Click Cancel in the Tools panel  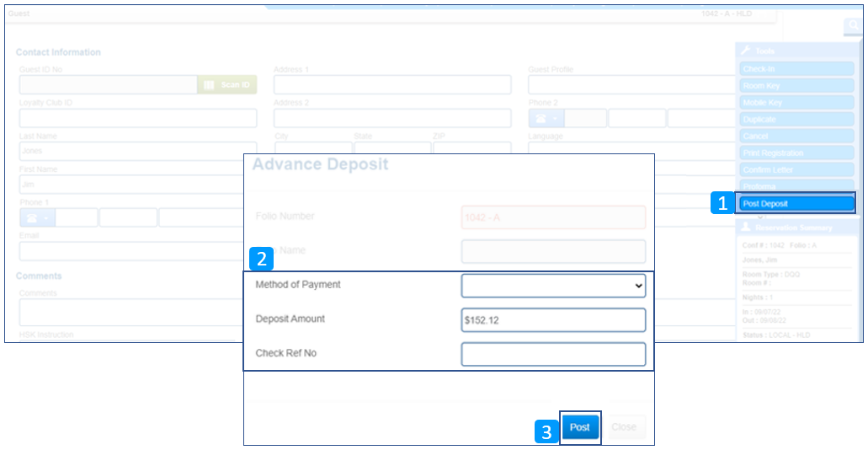click(796, 137)
